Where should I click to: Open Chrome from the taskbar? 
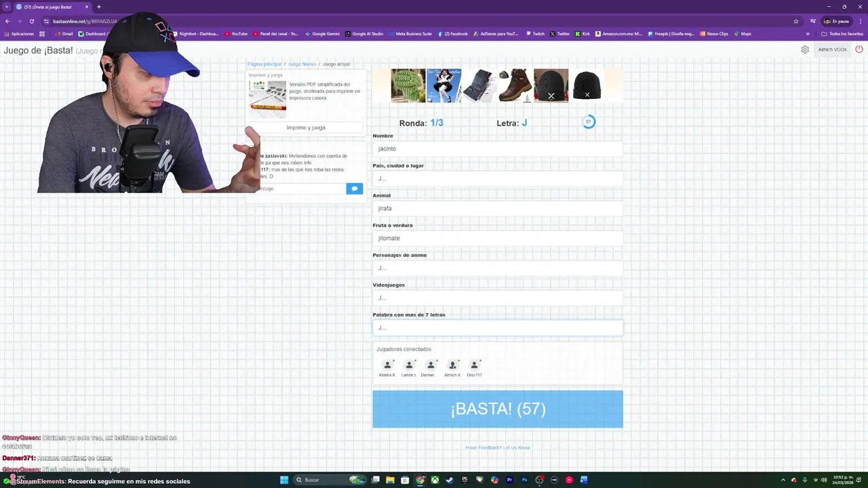(420, 480)
